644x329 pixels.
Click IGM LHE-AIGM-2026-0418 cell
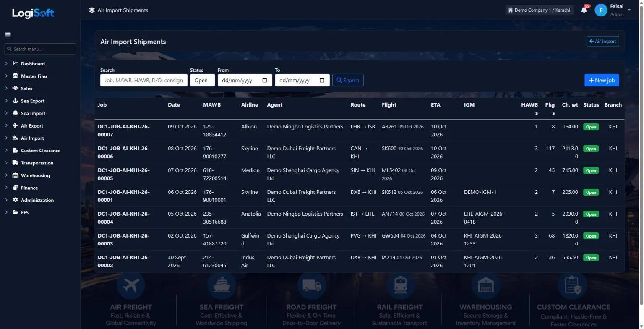click(x=484, y=218)
